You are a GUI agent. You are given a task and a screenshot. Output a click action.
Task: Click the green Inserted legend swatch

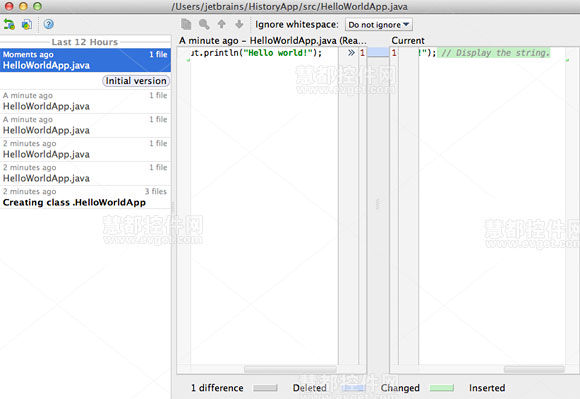[442, 388]
